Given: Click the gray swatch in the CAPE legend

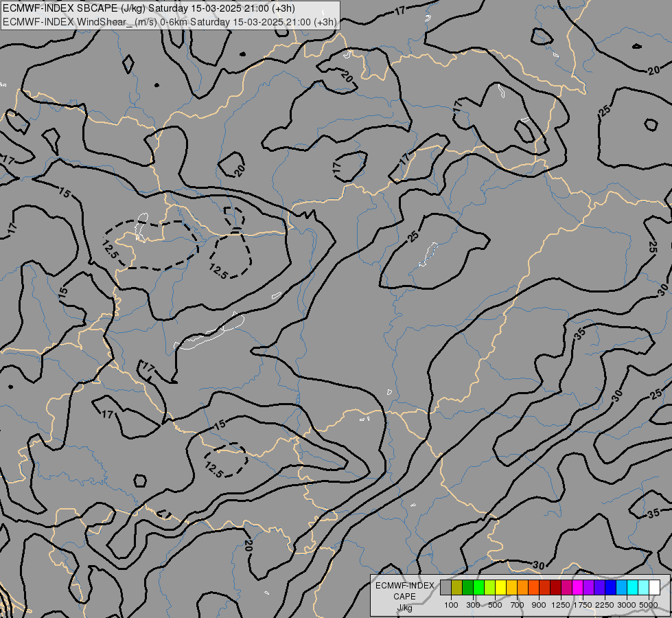Looking at the screenshot, I should [x=445, y=587].
